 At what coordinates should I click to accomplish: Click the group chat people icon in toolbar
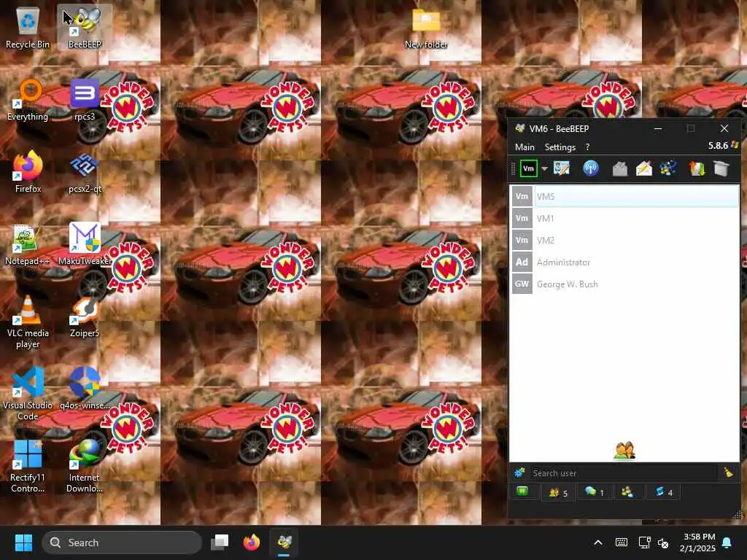click(668, 168)
